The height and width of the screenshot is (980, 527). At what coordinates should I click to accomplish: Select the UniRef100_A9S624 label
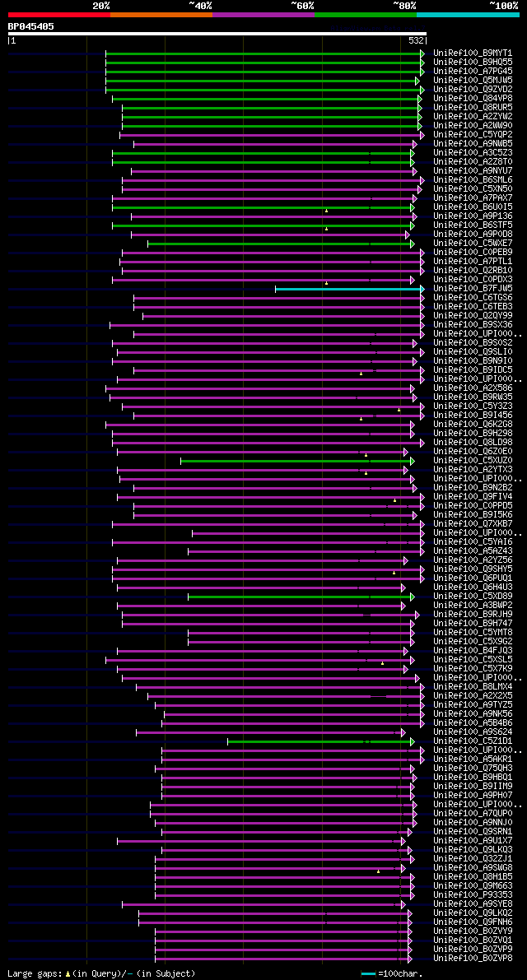(x=473, y=732)
